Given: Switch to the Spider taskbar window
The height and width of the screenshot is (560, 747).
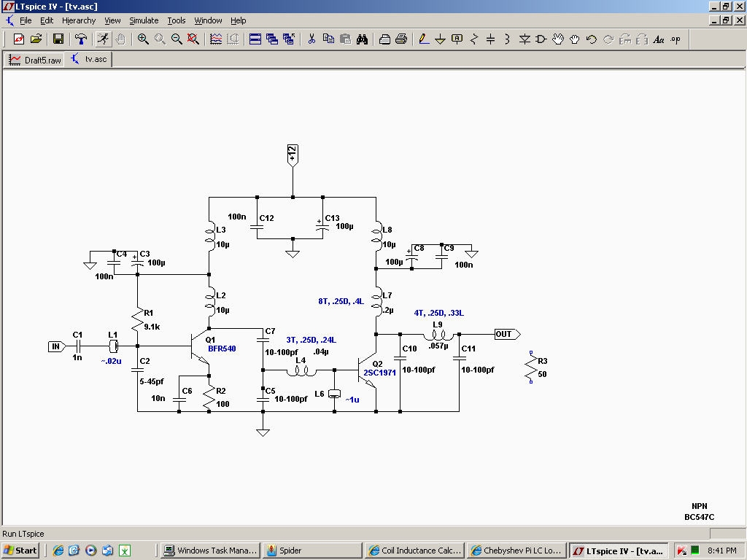Looking at the screenshot, I should [312, 551].
